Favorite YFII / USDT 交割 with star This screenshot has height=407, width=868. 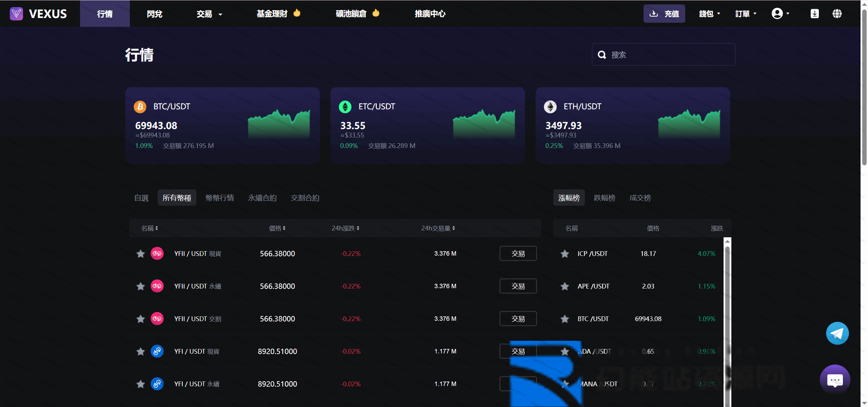(x=141, y=319)
